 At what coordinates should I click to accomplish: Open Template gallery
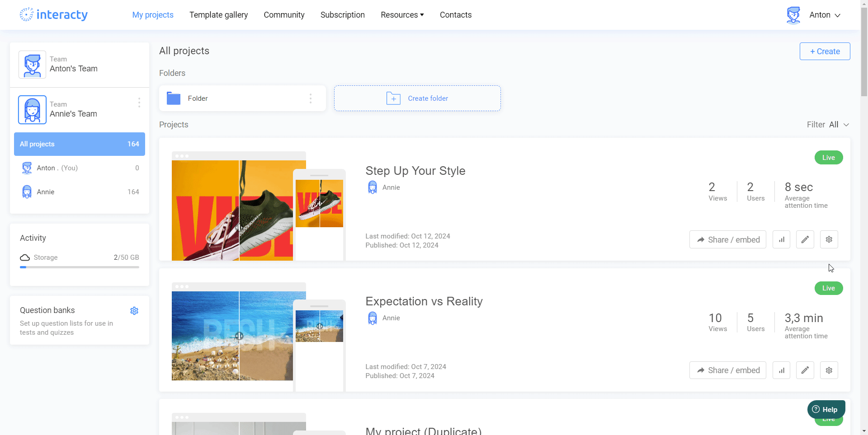(219, 15)
